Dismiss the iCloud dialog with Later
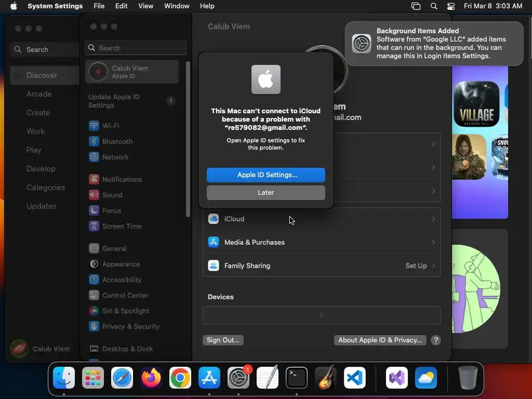Viewport: 532px width, 399px height. (265, 192)
